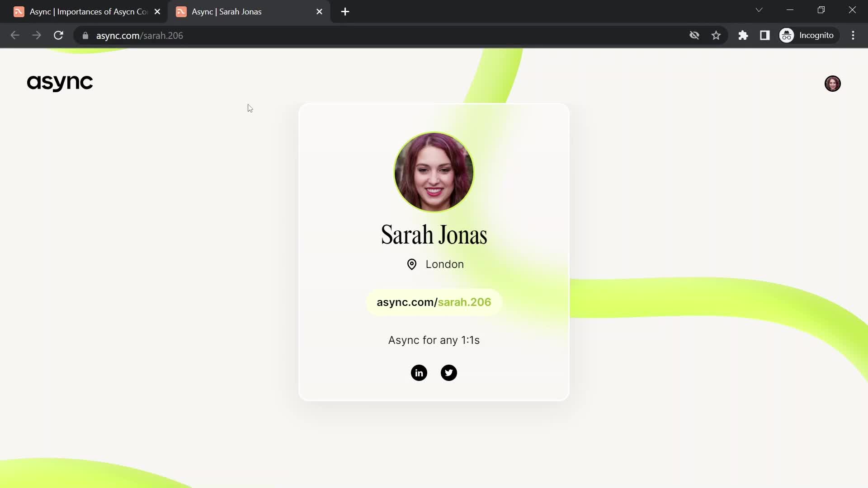
Task: Click the Async for any 1:1s bio text
Action: pos(434,340)
